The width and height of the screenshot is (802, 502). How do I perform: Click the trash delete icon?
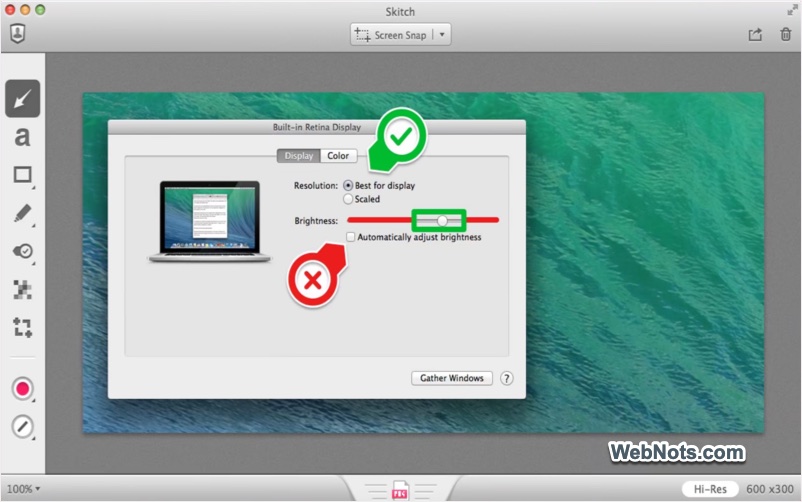click(x=786, y=34)
